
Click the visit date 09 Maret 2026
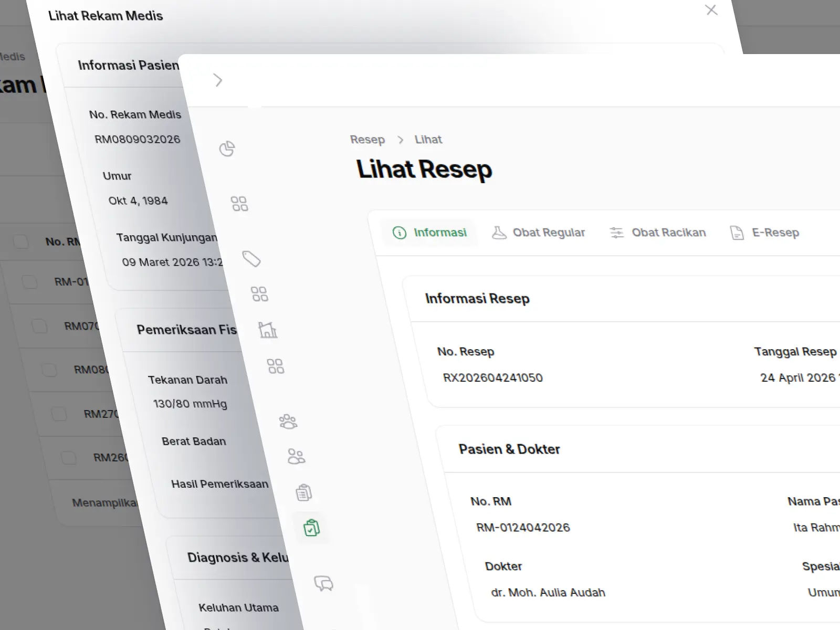[161, 262]
